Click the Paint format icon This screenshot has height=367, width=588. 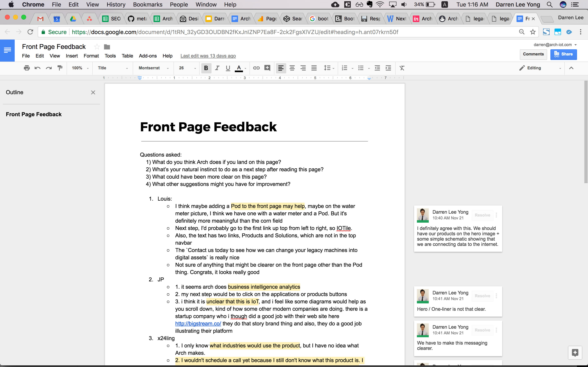pyautogui.click(x=60, y=68)
